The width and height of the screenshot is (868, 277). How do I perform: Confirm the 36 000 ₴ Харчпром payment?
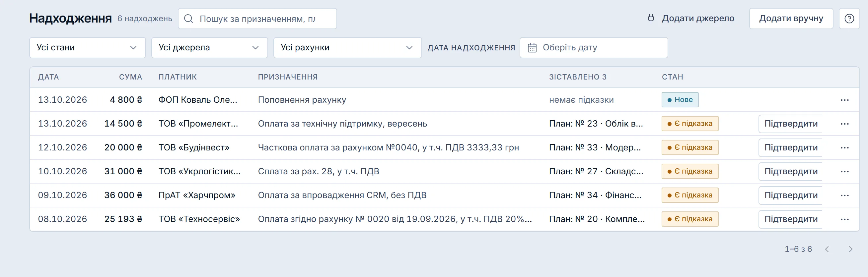click(x=790, y=195)
